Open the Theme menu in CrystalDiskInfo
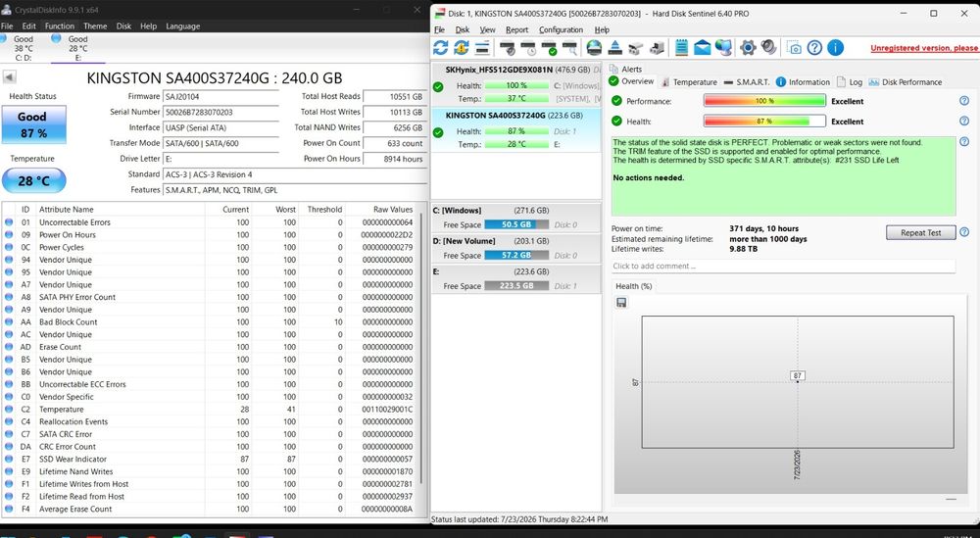980x538 pixels. pyautogui.click(x=95, y=26)
